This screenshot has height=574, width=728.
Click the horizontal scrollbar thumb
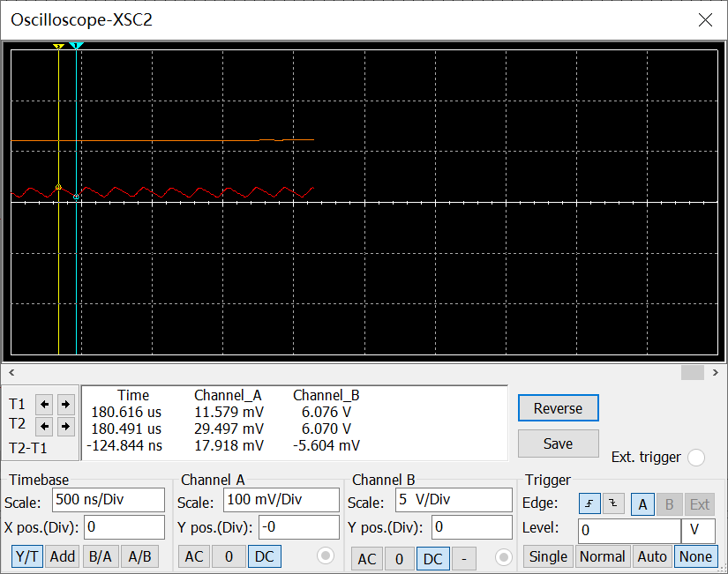692,373
